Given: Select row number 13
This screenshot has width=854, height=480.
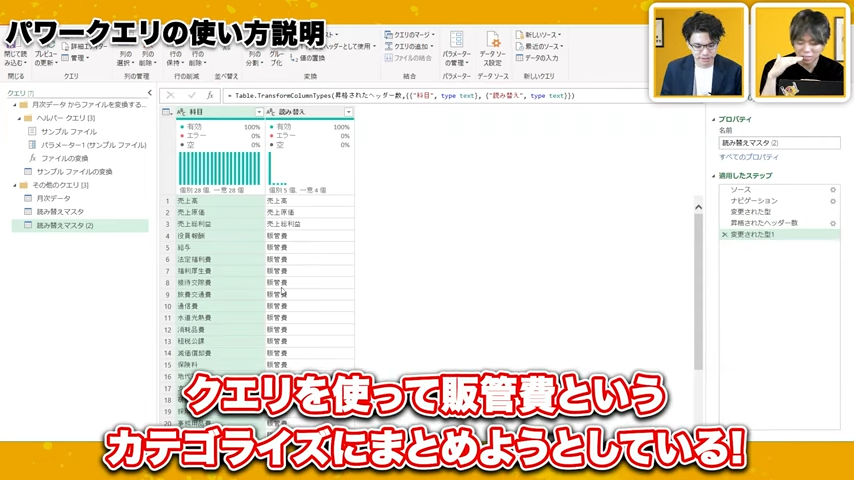Looking at the screenshot, I should click(x=168, y=341).
